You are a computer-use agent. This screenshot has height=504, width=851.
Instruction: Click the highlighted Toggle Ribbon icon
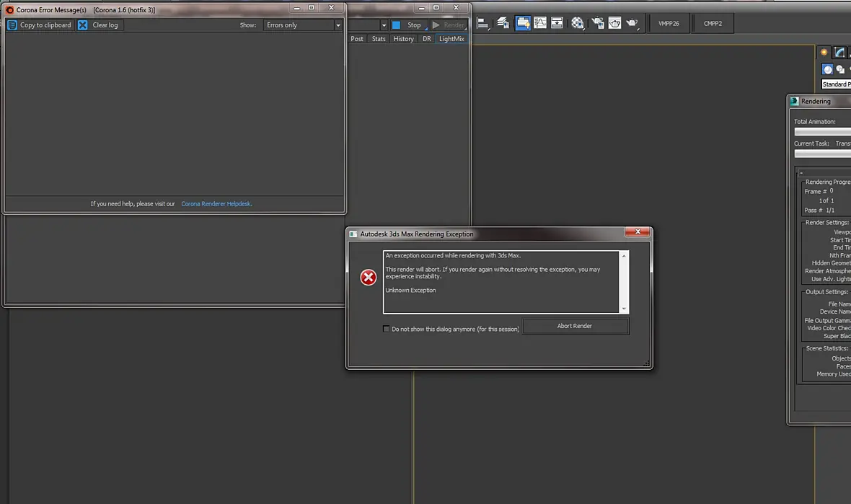click(523, 23)
